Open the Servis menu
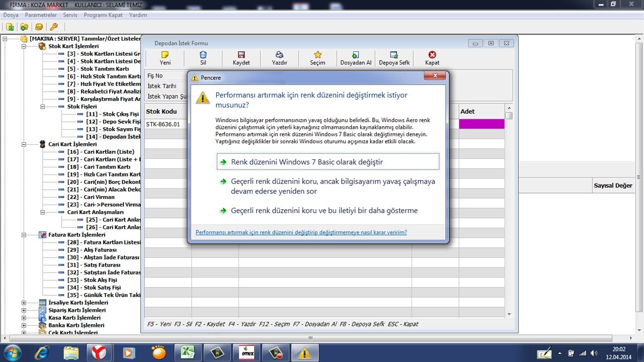The height and width of the screenshot is (362, 644). [x=70, y=15]
